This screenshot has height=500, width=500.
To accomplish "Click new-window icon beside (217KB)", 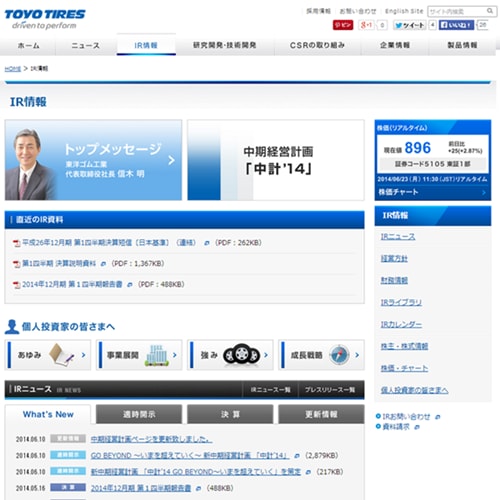I will (308, 472).
